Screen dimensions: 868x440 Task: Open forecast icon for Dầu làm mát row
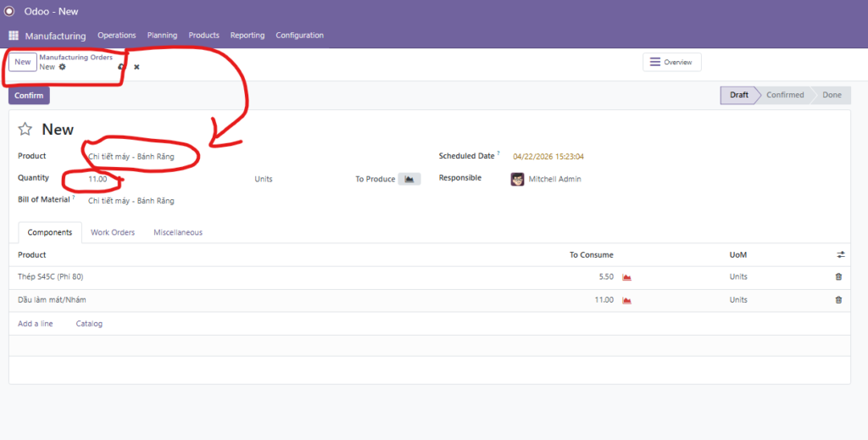(627, 300)
